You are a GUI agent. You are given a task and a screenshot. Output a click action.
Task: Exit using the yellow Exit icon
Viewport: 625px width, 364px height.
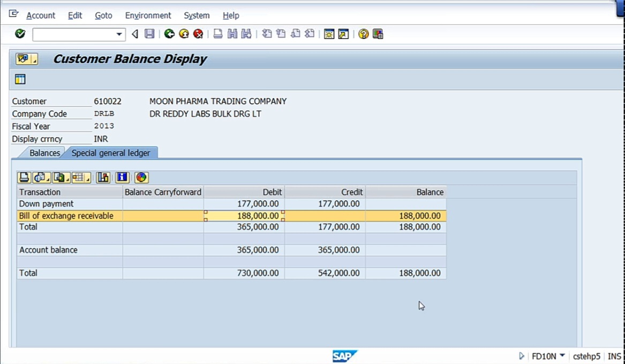(x=184, y=34)
